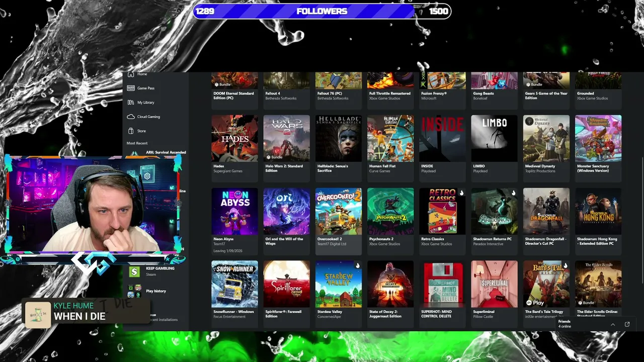Pop out the Friends panel
This screenshot has width=644, height=362.
[627, 324]
